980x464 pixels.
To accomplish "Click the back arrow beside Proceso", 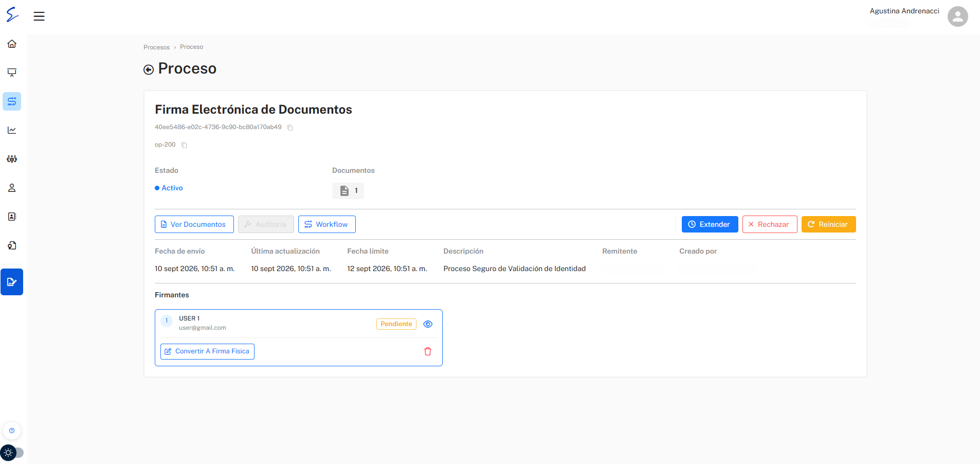I will pos(149,69).
